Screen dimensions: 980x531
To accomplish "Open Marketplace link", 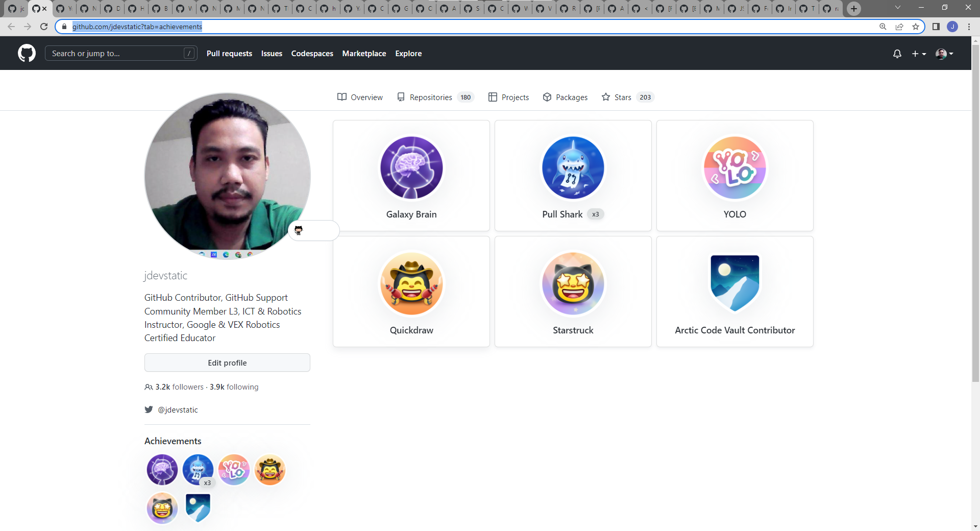I will pyautogui.click(x=364, y=54).
